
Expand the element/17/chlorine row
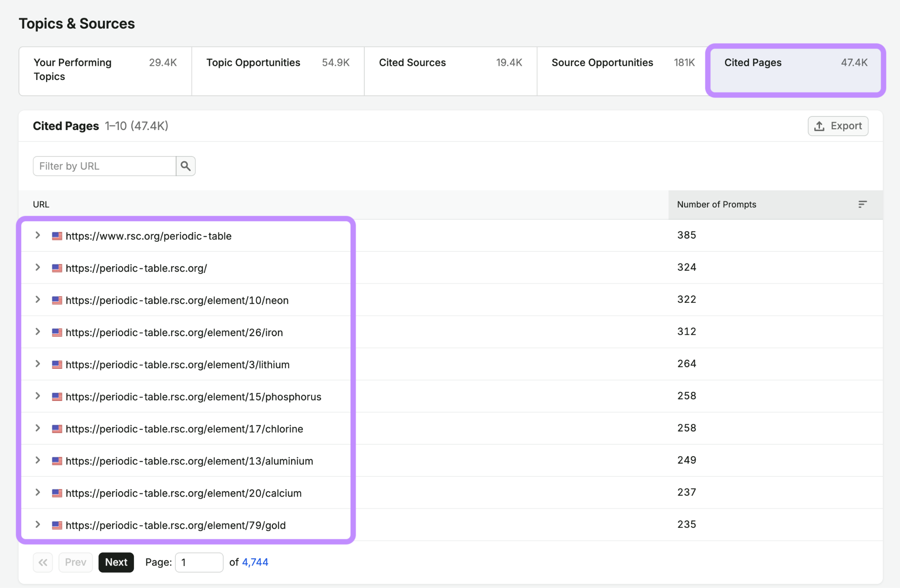coord(38,428)
